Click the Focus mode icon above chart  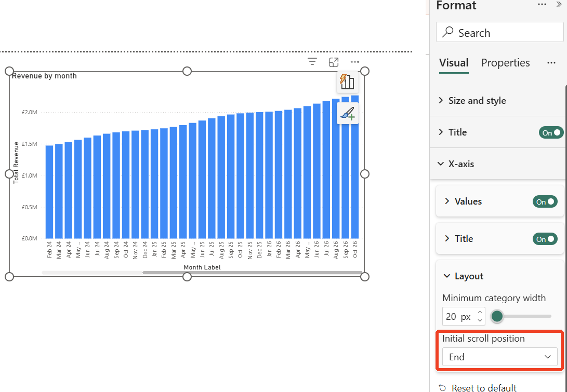[x=334, y=62]
